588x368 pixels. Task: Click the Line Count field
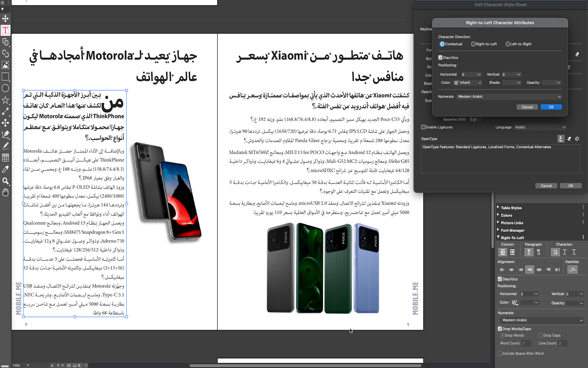click(562, 343)
